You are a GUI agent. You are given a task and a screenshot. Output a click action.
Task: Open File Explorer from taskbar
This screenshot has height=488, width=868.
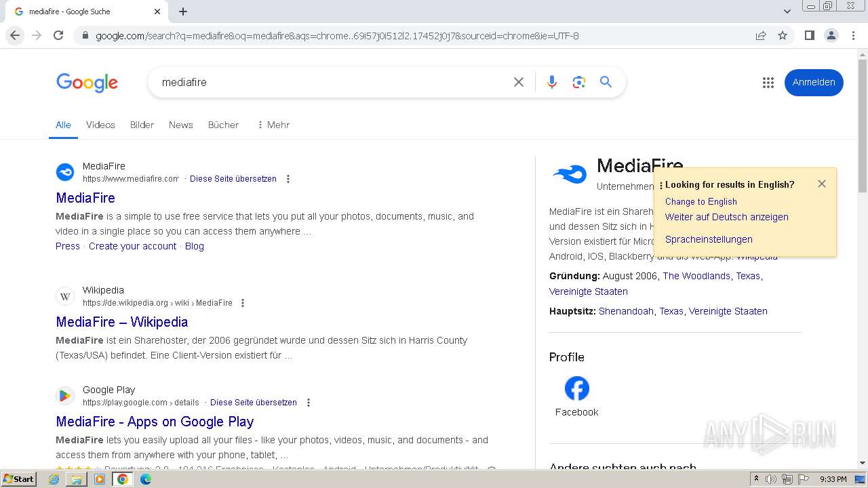pyautogui.click(x=77, y=479)
